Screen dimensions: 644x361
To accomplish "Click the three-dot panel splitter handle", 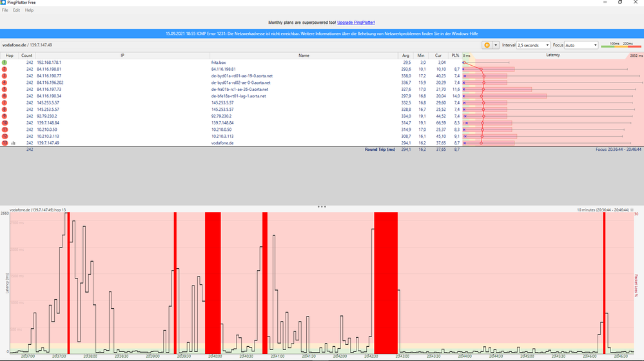I will click(x=322, y=207).
